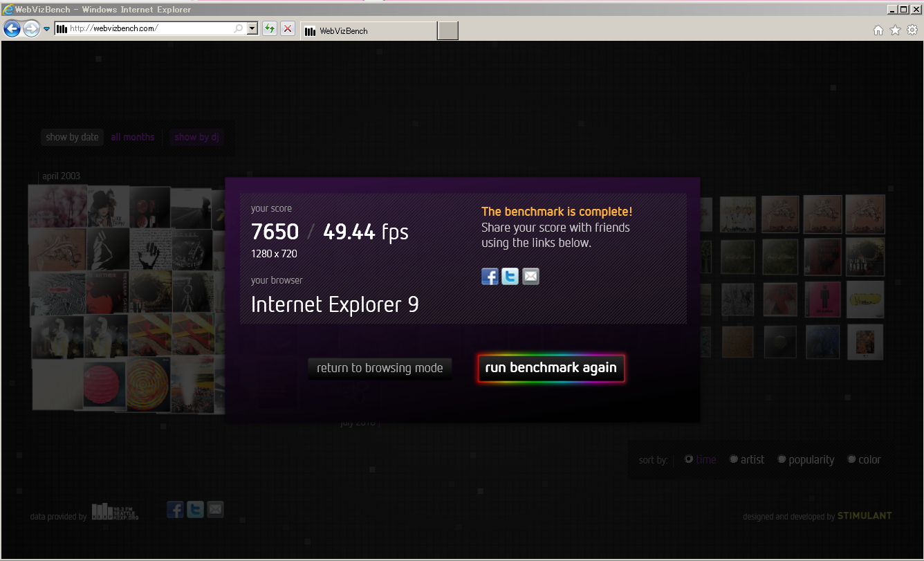Click the Facebook icon in the page footer

[175, 510]
